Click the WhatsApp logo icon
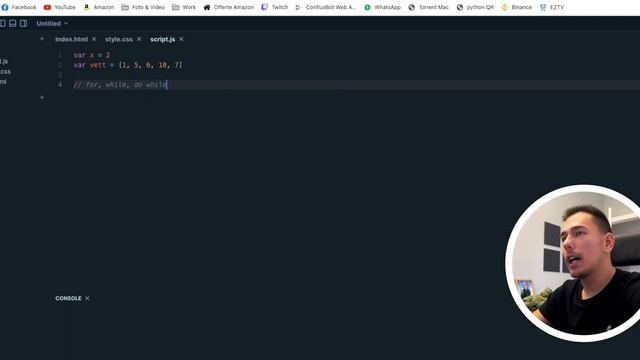The height and width of the screenshot is (360, 640). [x=367, y=7]
